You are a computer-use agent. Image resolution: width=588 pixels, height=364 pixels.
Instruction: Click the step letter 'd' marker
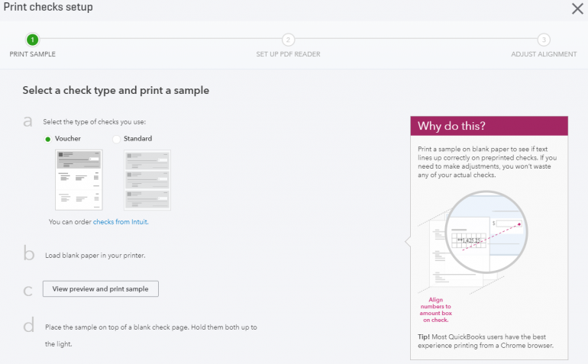click(x=28, y=326)
